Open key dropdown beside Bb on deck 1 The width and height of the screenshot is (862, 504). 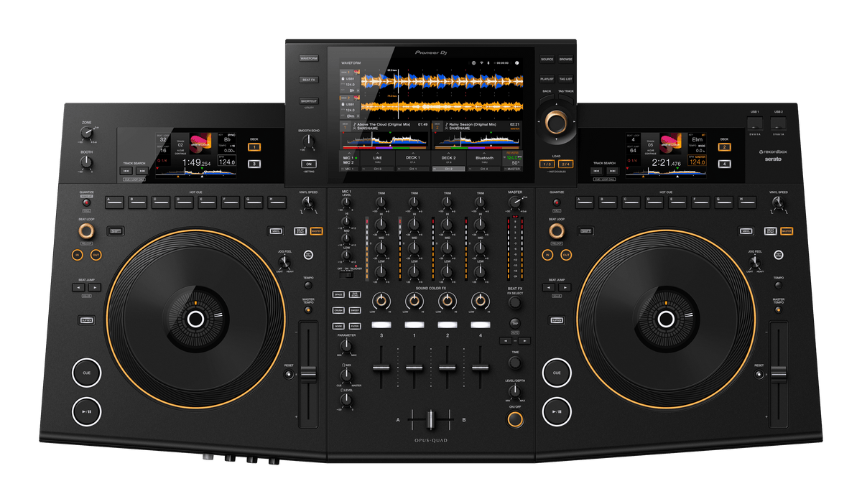357,90
